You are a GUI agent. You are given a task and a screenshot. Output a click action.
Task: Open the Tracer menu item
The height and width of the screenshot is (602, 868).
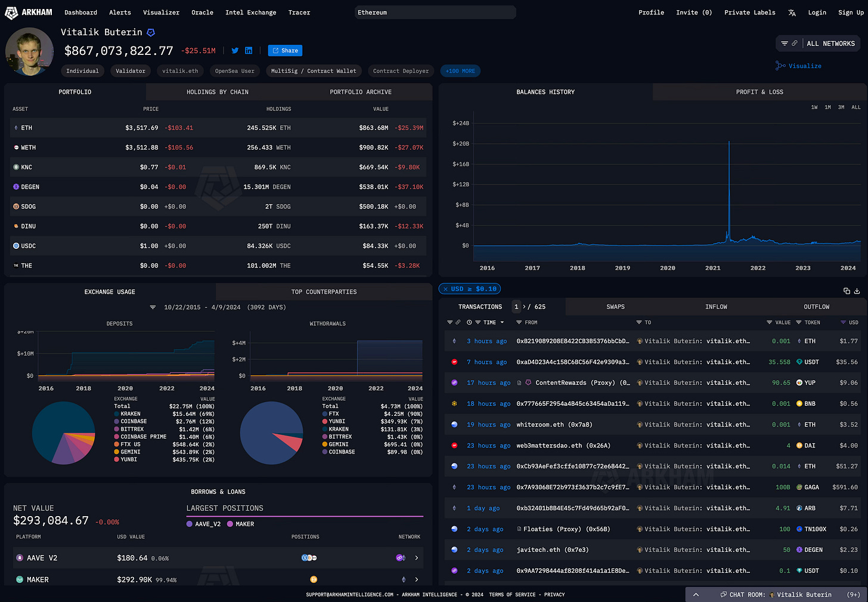(x=299, y=13)
